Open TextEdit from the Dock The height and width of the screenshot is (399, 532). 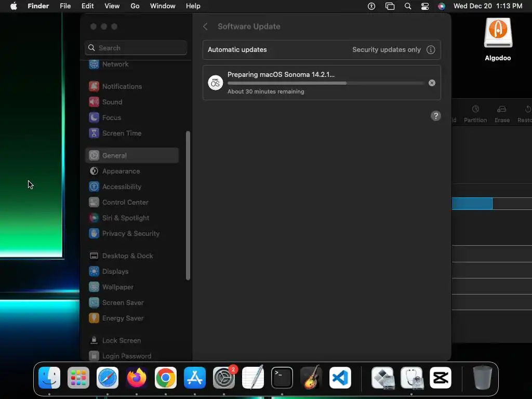click(x=253, y=378)
